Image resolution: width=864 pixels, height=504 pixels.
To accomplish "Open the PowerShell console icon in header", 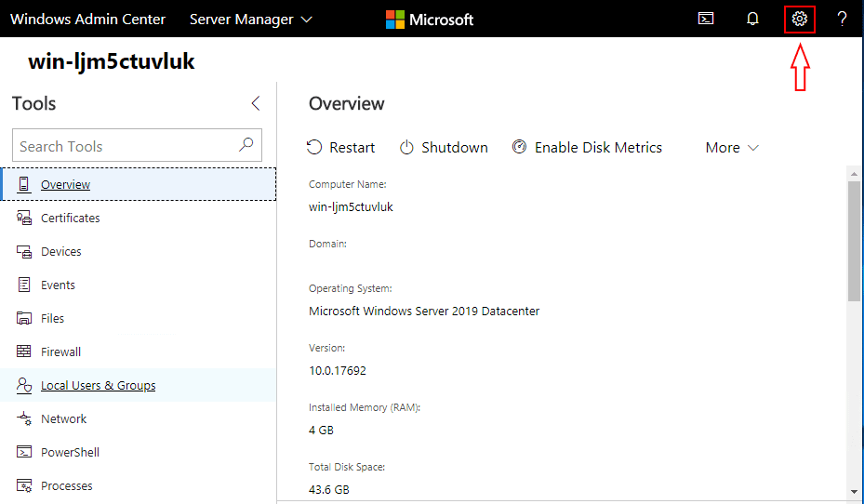I will [x=706, y=19].
